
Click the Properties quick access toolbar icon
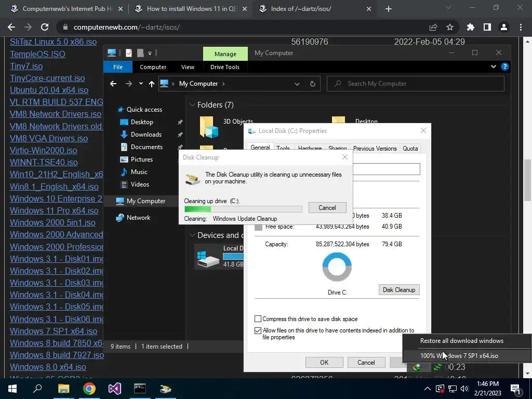click(129, 53)
